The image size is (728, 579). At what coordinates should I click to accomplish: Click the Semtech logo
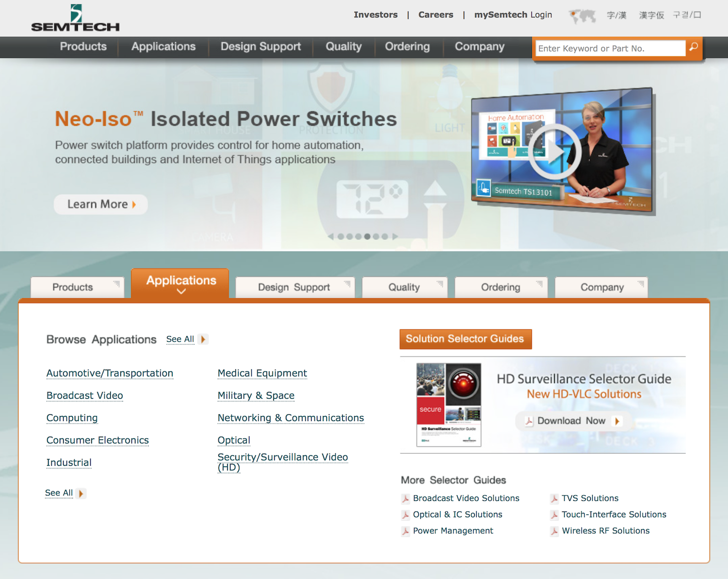(75, 18)
